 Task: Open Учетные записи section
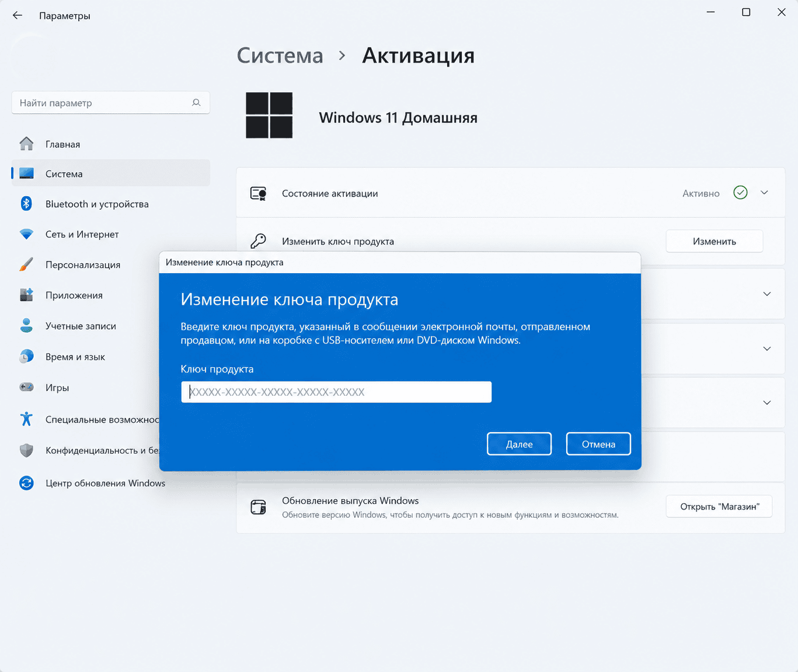pyautogui.click(x=85, y=326)
